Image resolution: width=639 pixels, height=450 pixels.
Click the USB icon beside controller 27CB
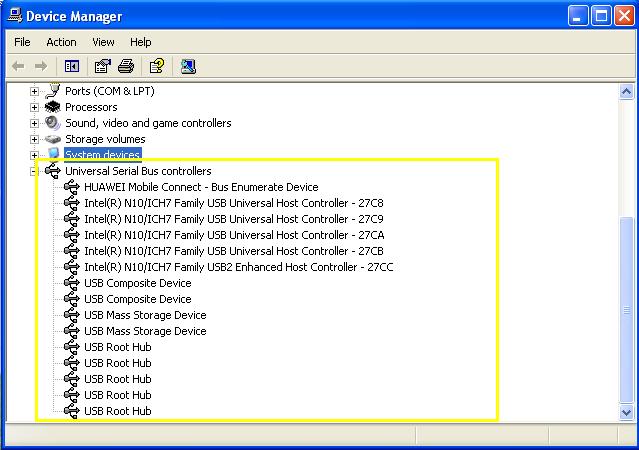[72, 251]
